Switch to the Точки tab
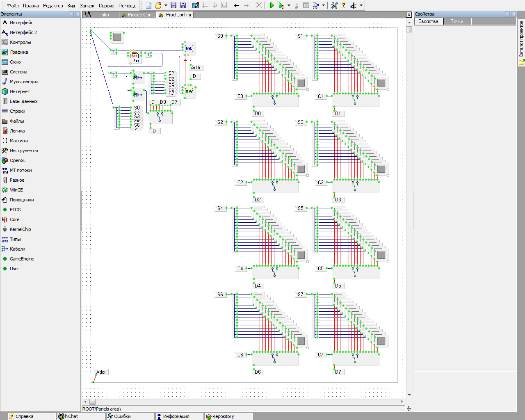The image size is (525, 420). [457, 21]
